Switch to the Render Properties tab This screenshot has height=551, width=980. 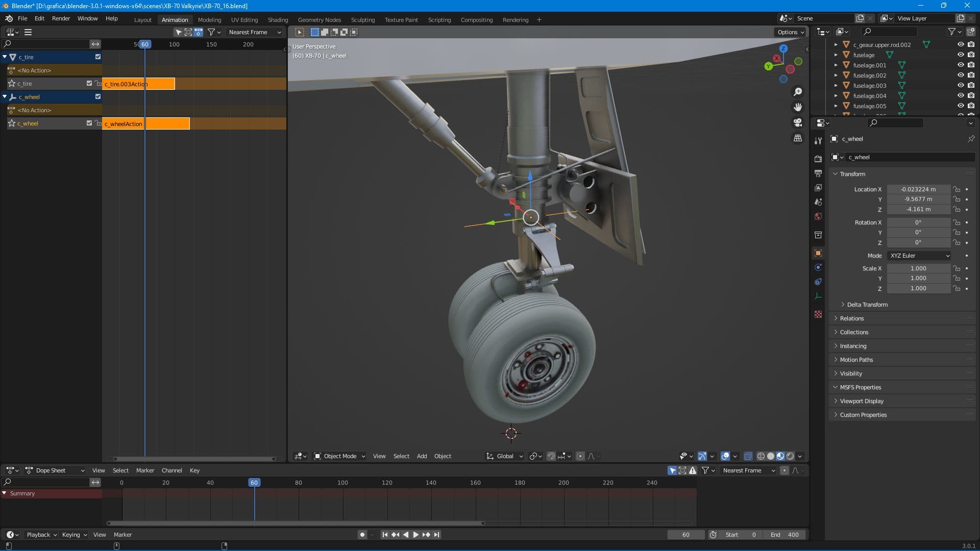click(x=818, y=159)
